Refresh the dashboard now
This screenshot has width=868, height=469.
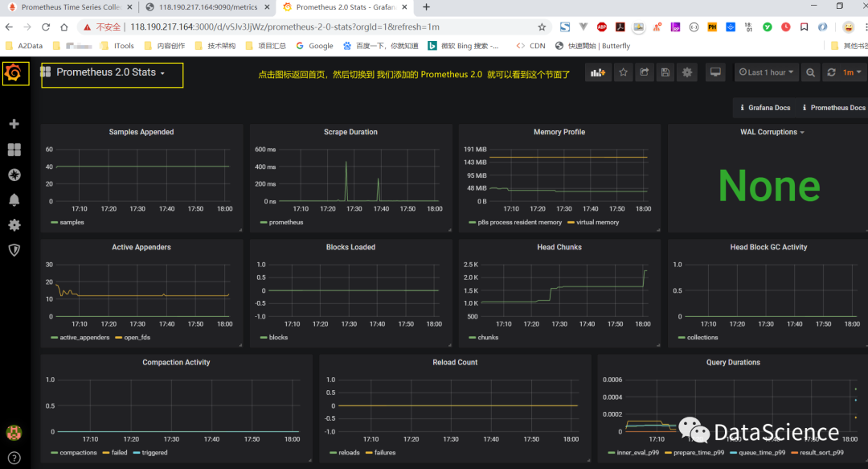(831, 72)
